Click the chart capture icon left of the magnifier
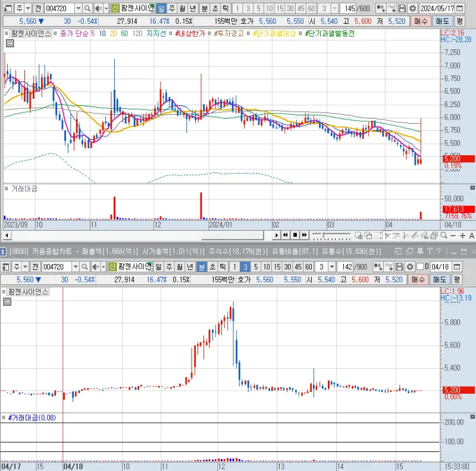 tap(434, 235)
